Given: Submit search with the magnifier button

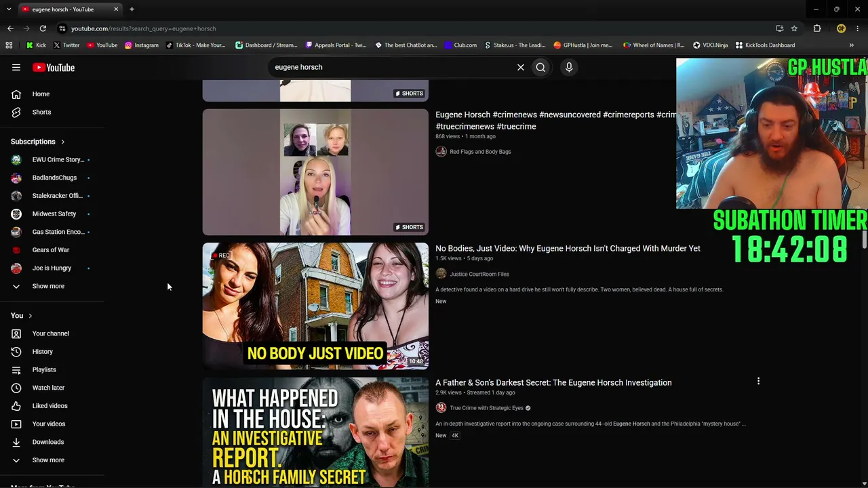Looking at the screenshot, I should [540, 67].
